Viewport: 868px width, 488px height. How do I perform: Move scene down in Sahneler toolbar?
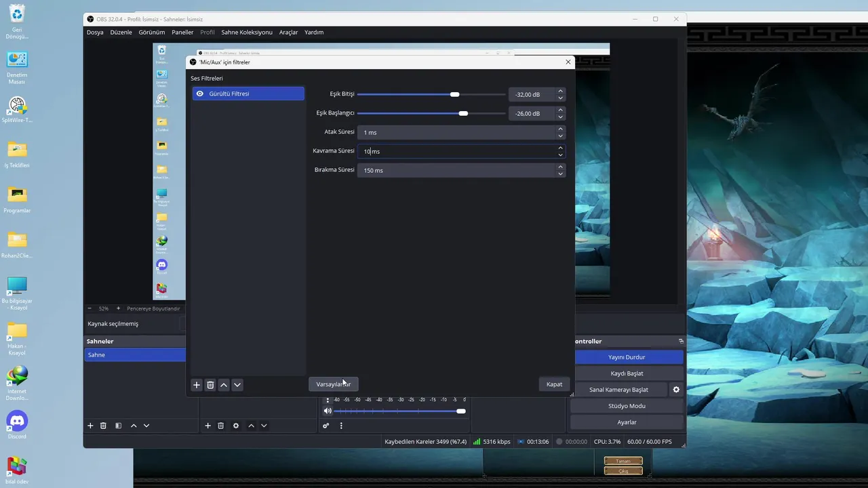coord(146,426)
